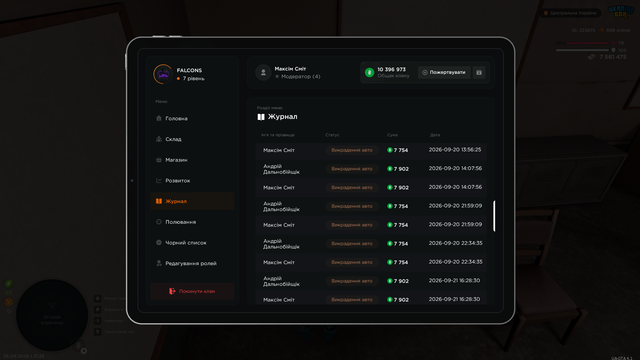Click the Викрадення авто status in first row
The width and height of the screenshot is (640, 360).
(352, 150)
